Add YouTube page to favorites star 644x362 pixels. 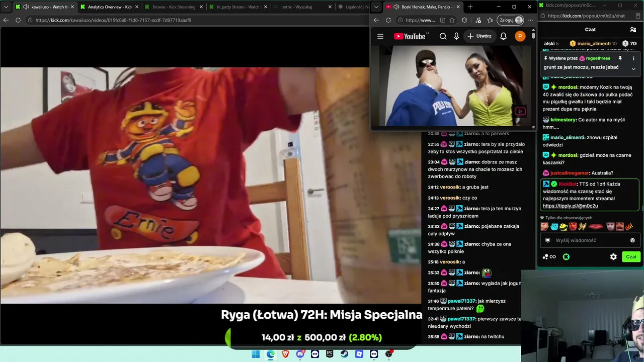(x=452, y=20)
